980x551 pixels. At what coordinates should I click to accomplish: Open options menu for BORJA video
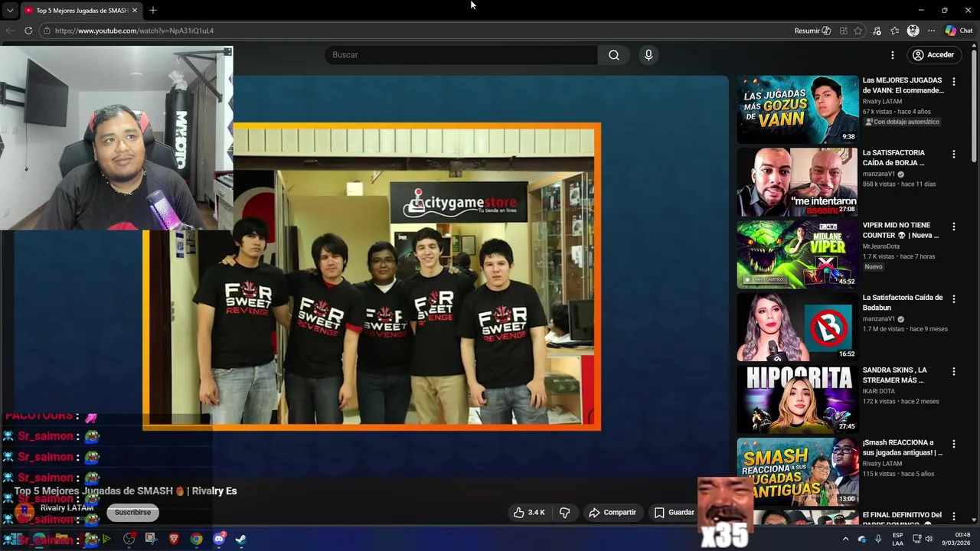(953, 154)
